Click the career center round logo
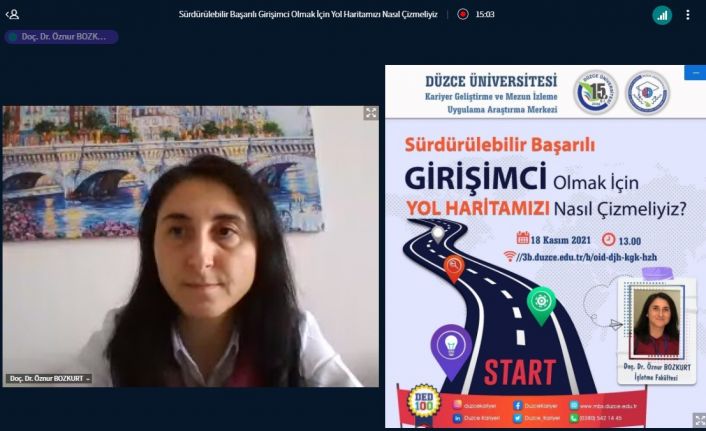The image size is (706, 431). [x=647, y=92]
